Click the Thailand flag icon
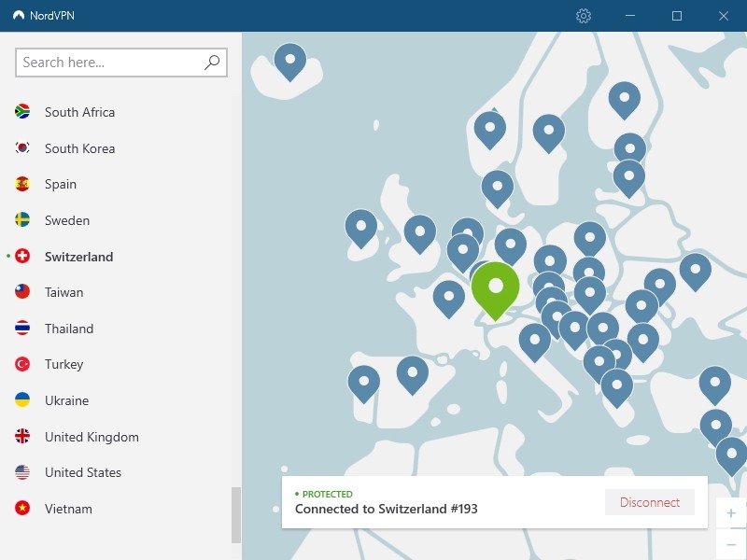This screenshot has height=560, width=747. 22,328
